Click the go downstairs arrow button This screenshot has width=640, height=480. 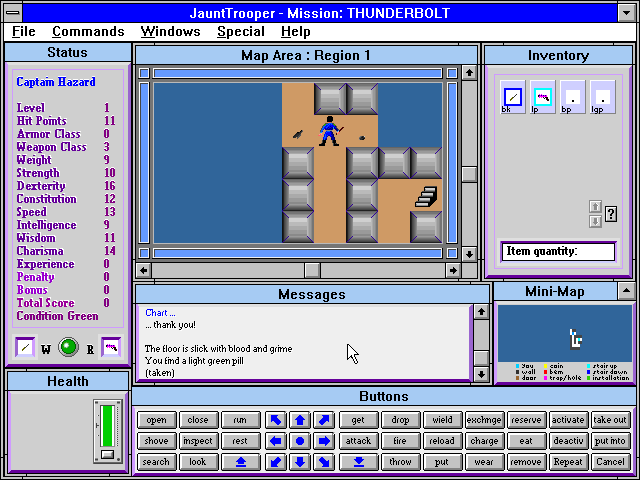click(359, 462)
